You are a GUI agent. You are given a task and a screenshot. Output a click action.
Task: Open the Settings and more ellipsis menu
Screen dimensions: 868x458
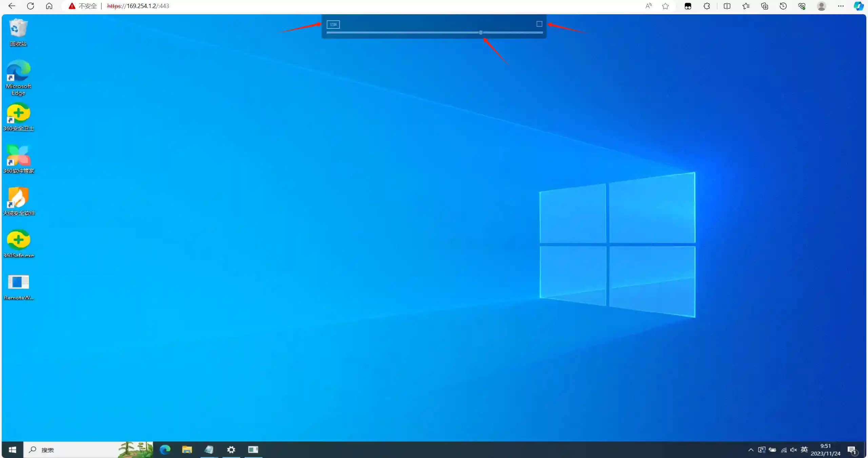click(841, 6)
